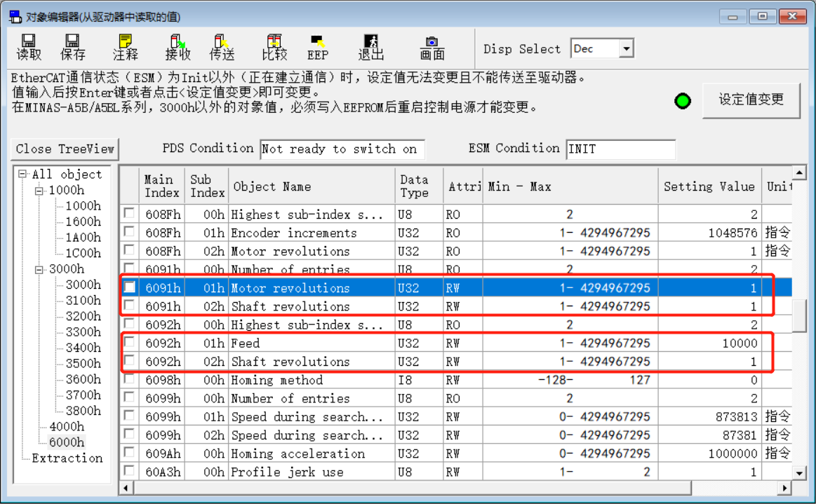Click the 设定值变更 button
Image resolution: width=816 pixels, height=504 pixels.
click(751, 100)
